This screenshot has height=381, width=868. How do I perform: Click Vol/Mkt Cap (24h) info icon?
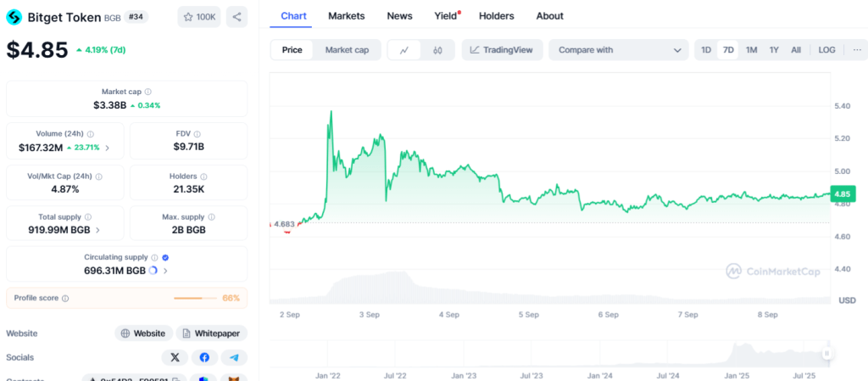coord(98,176)
